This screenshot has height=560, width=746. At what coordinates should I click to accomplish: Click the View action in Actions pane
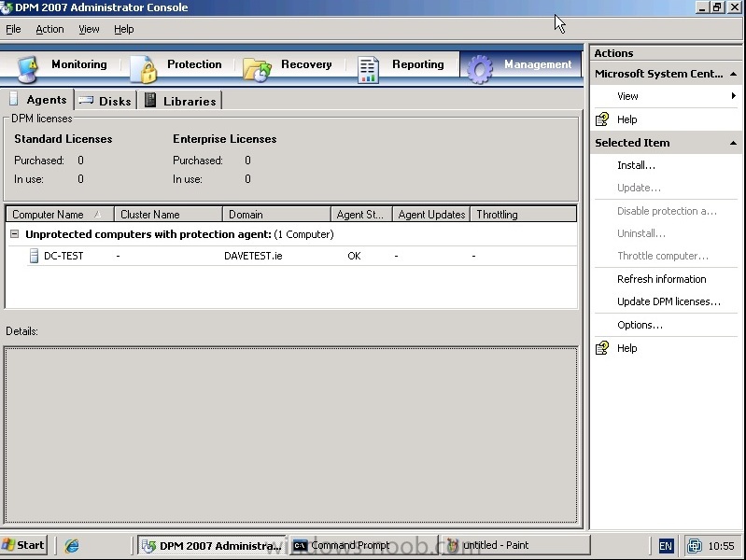627,95
